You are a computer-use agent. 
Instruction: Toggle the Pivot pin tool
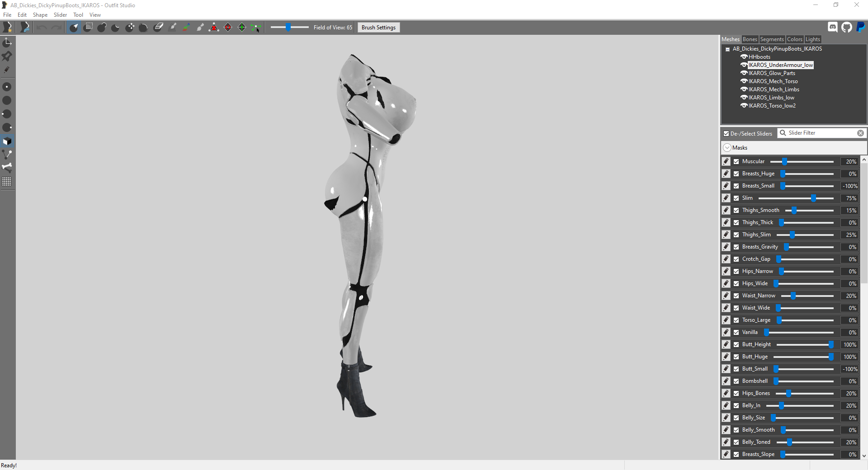(7, 56)
